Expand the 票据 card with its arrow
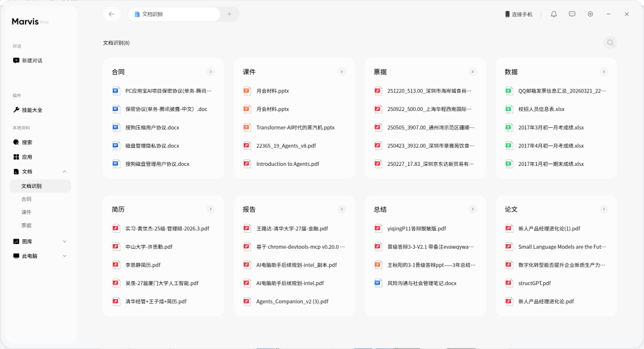 point(473,72)
